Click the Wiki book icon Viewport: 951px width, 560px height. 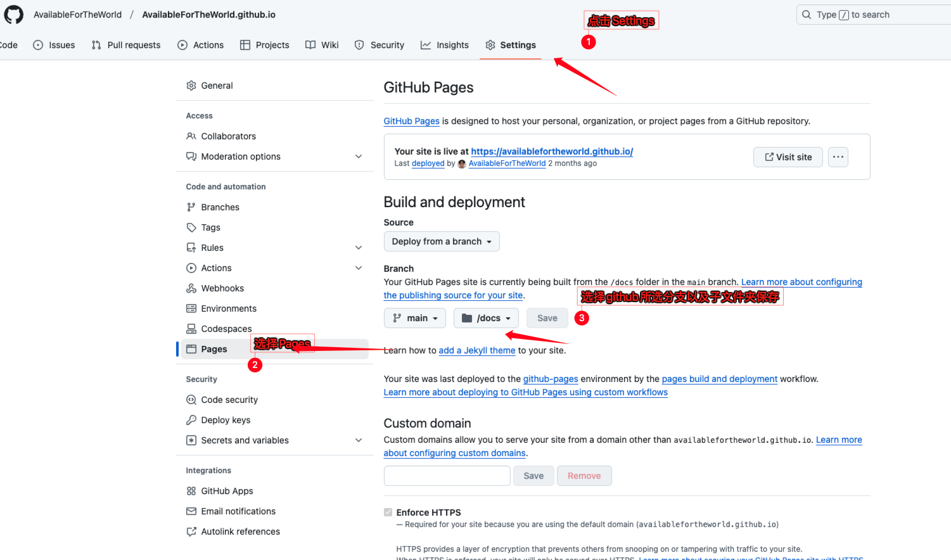point(310,45)
